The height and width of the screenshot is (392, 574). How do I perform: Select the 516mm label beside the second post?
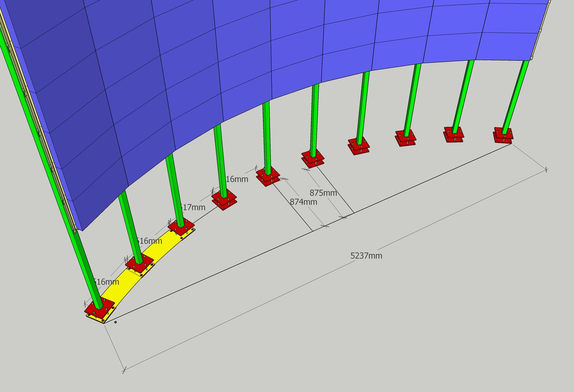(x=149, y=241)
